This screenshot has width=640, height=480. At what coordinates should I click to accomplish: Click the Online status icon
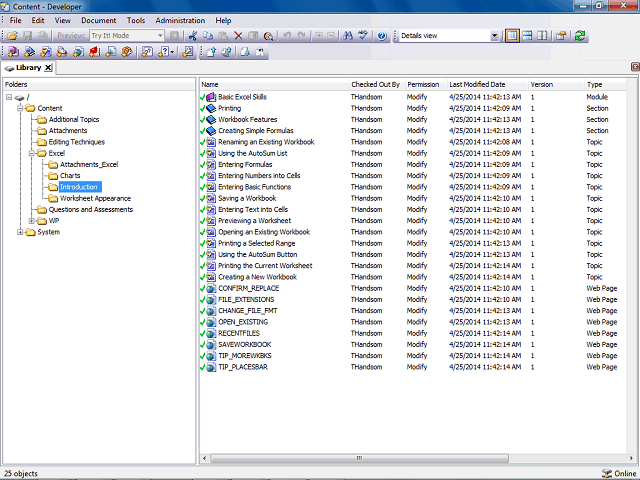(607, 473)
